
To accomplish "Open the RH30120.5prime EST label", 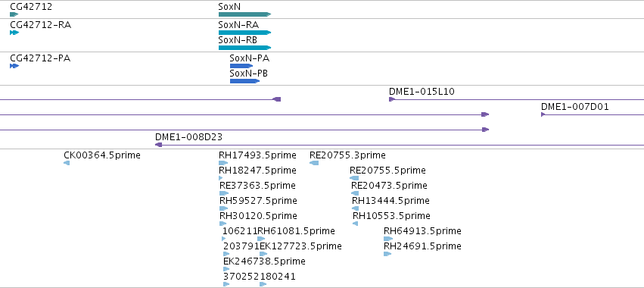I will click(258, 216).
